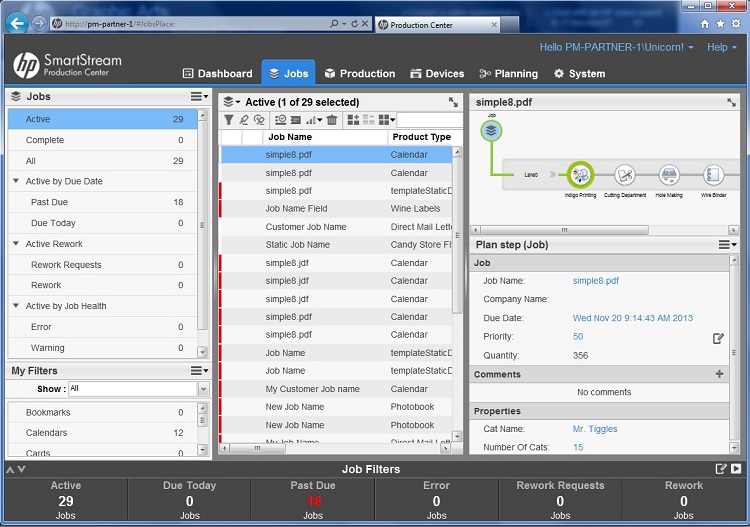This screenshot has height=527, width=750.
Task: Click the HP SmartStream logo
Action: click(67, 65)
